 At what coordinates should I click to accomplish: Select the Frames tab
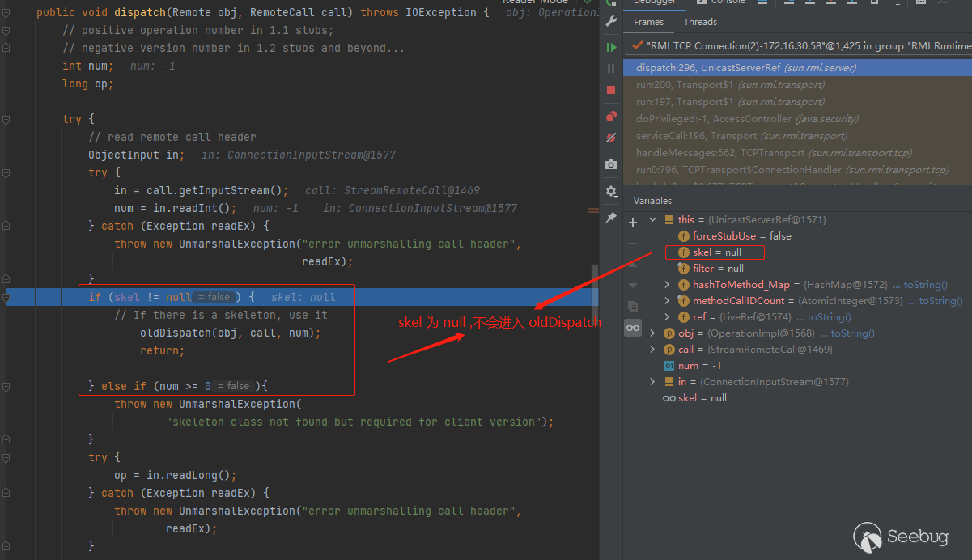[648, 22]
